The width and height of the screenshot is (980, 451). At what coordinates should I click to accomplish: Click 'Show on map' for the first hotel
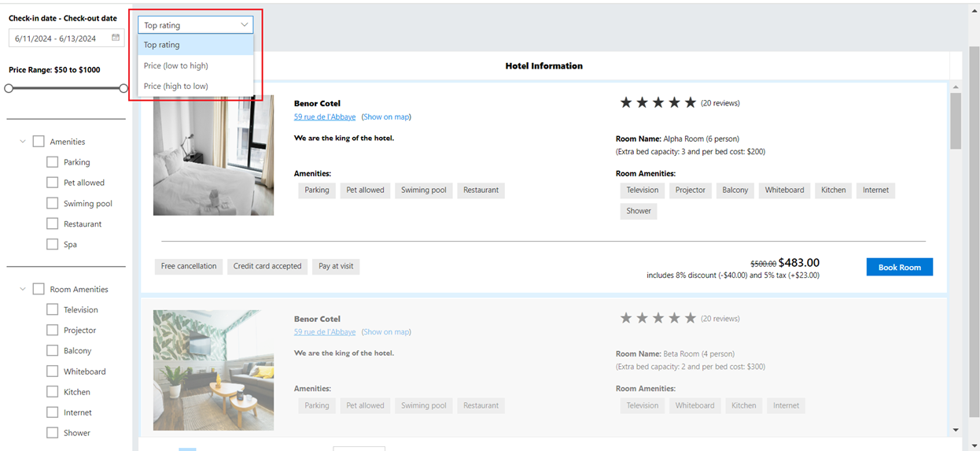click(385, 117)
